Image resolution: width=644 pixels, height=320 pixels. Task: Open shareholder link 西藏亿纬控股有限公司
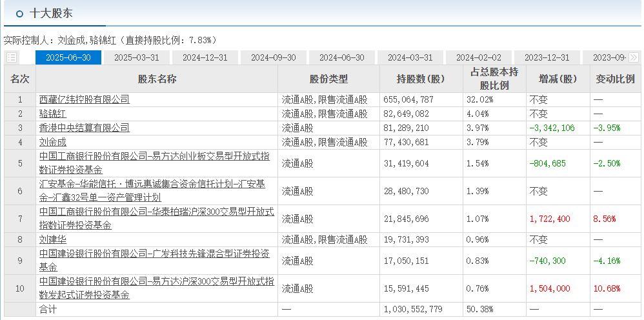pyautogui.click(x=84, y=99)
